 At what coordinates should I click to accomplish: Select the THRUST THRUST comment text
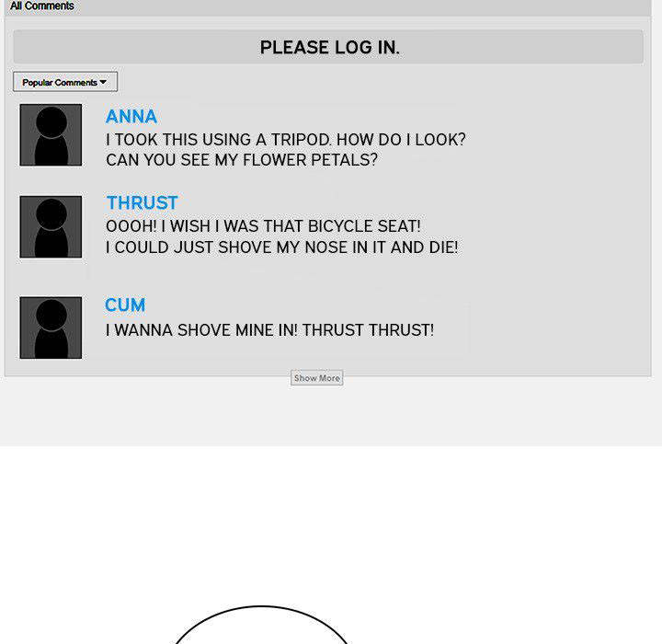pos(269,330)
